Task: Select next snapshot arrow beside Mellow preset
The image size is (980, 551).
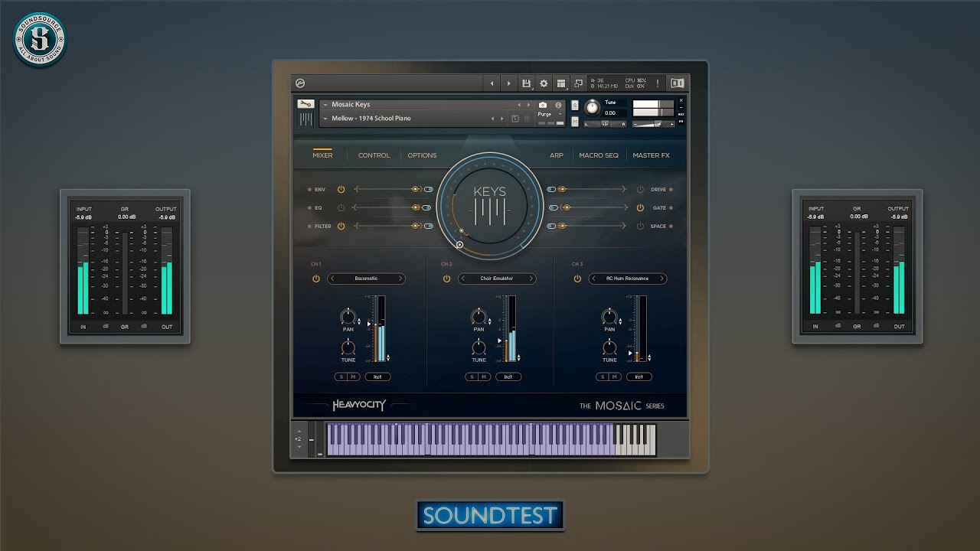Action: click(x=502, y=119)
